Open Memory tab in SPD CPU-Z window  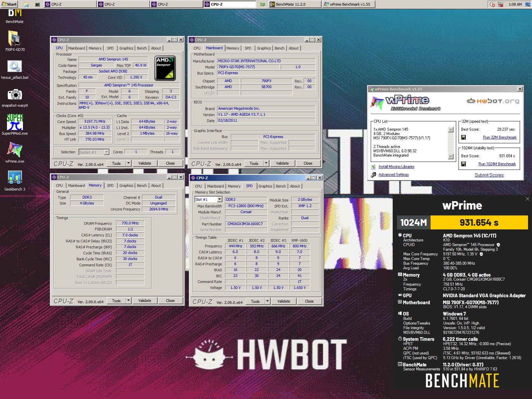tap(234, 186)
